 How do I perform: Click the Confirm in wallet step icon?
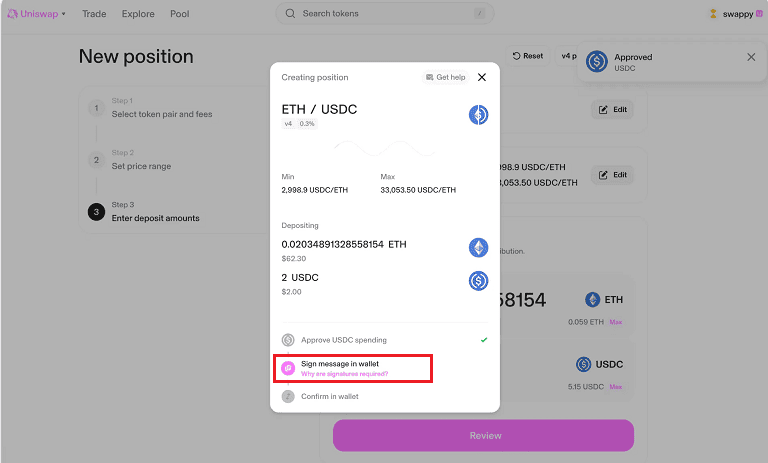point(288,396)
